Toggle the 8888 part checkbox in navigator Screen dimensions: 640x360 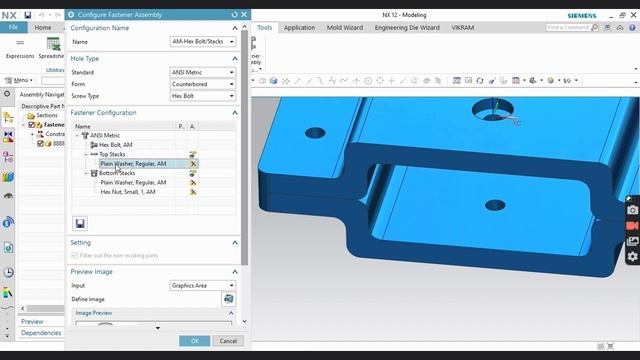(40, 143)
